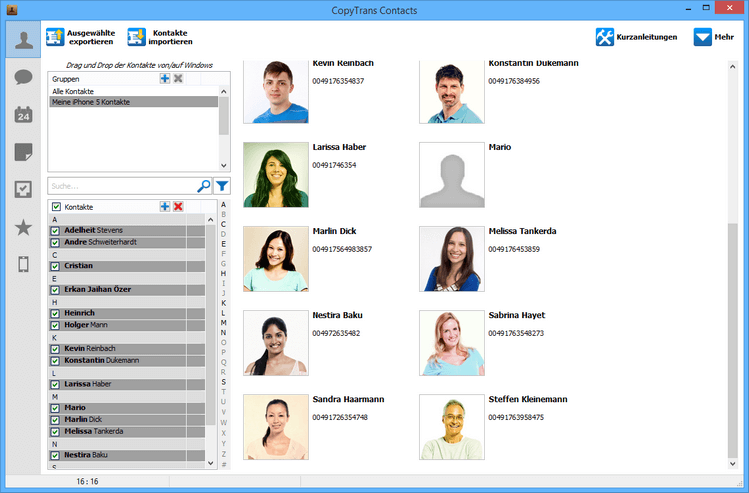Open the Messages speech bubble section
The width and height of the screenshot is (749, 493).
[x=23, y=77]
